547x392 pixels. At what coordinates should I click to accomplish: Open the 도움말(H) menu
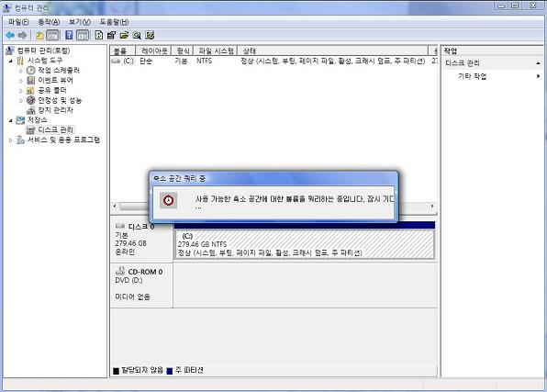[114, 22]
